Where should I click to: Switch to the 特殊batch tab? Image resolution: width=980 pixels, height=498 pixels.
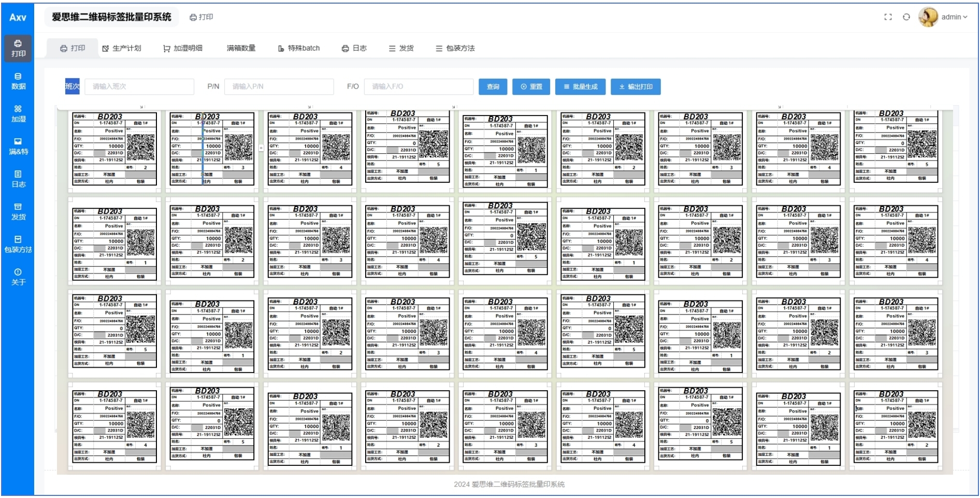click(299, 48)
